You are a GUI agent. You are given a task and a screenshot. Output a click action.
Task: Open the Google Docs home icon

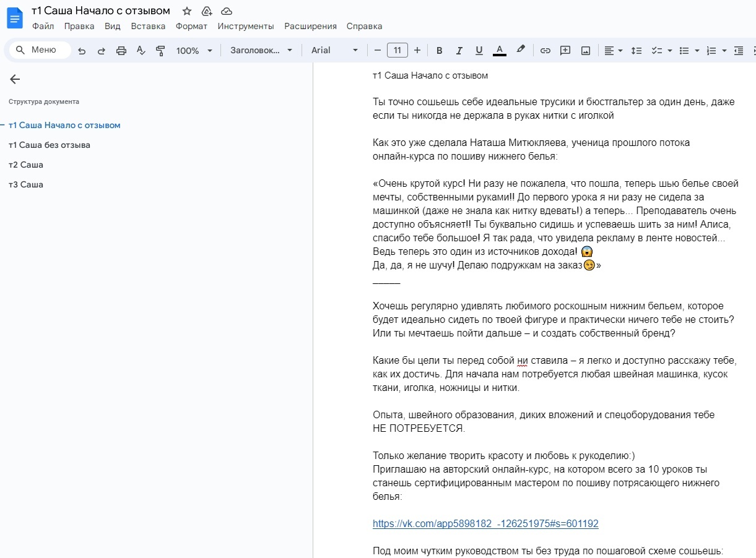click(x=14, y=18)
